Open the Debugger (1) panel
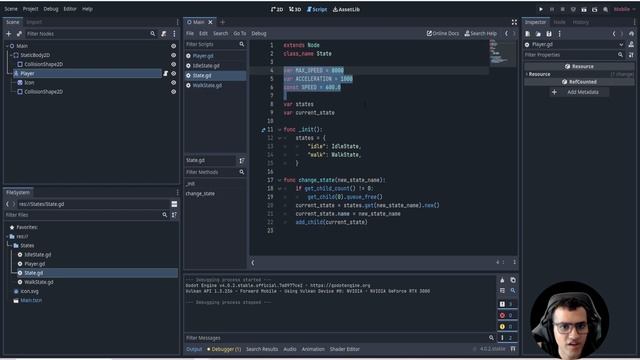The height and width of the screenshot is (360, 640). [x=224, y=349]
